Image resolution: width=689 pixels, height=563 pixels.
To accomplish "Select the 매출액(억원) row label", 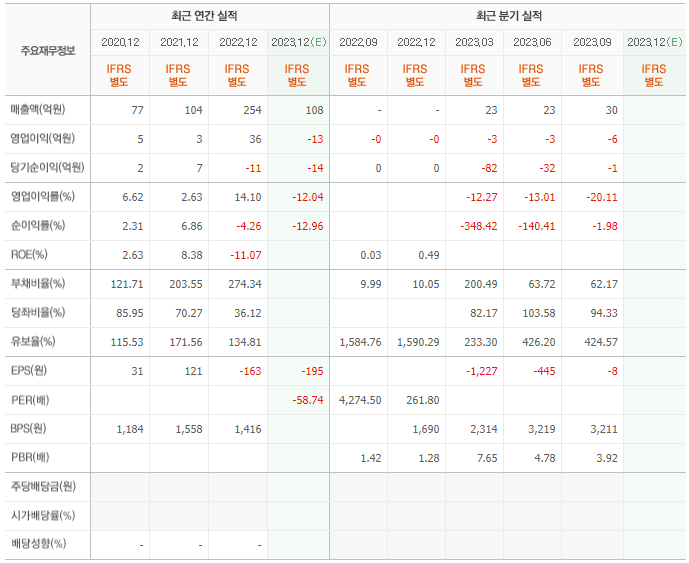I will click(x=38, y=109).
